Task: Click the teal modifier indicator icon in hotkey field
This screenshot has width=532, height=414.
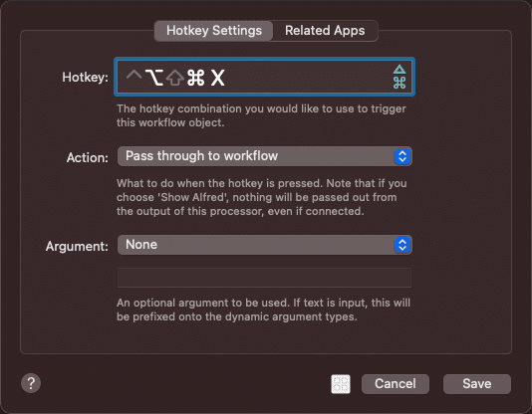Action: point(399,77)
